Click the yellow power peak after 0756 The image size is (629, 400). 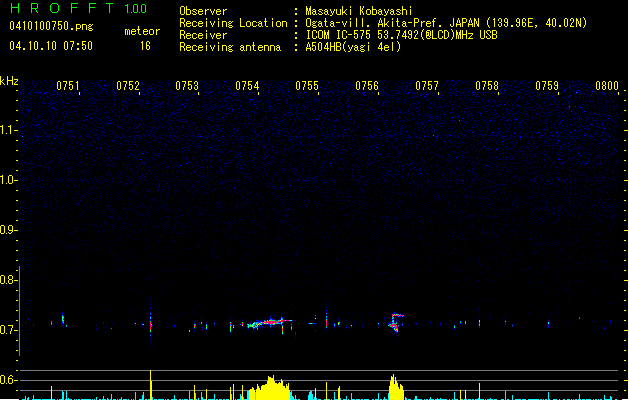tap(396, 388)
